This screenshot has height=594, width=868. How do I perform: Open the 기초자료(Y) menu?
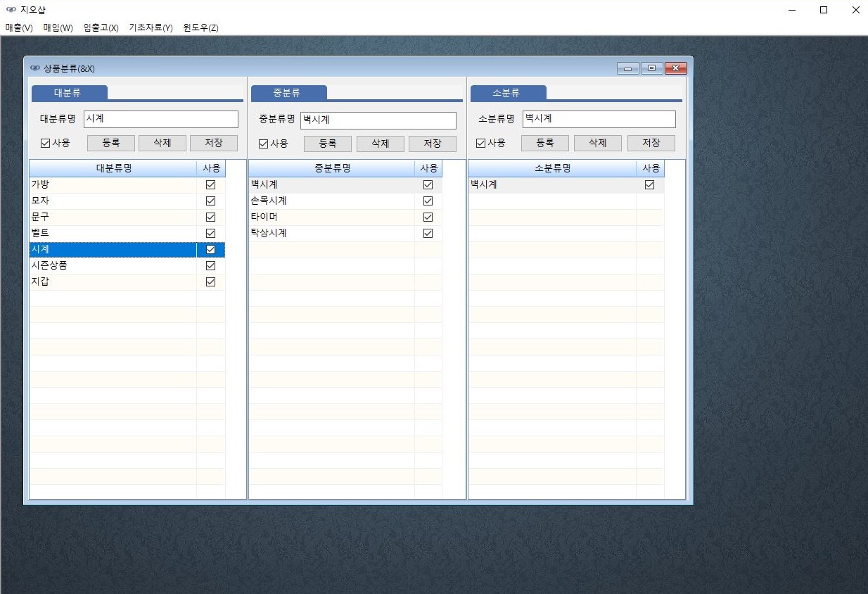coord(151,28)
